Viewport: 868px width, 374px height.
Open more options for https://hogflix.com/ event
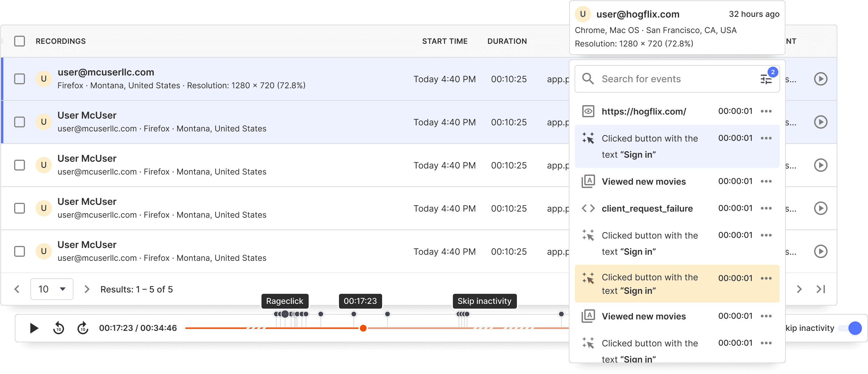(x=766, y=111)
